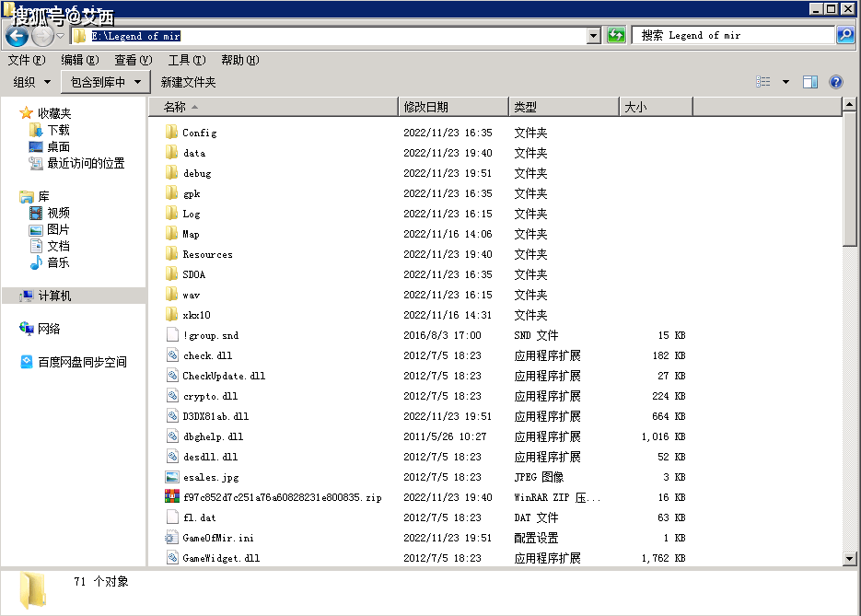Open 下载 in the navigation pane
861x616 pixels.
tap(58, 130)
